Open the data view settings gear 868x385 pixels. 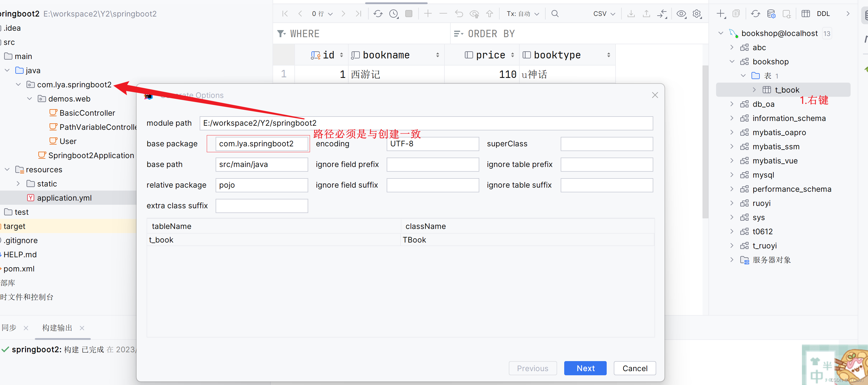(697, 14)
